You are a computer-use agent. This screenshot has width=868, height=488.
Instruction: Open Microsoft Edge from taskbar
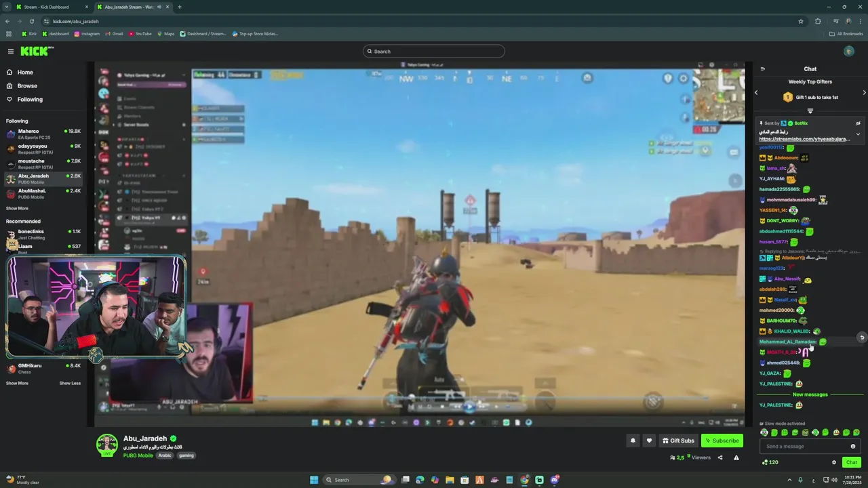(x=420, y=480)
